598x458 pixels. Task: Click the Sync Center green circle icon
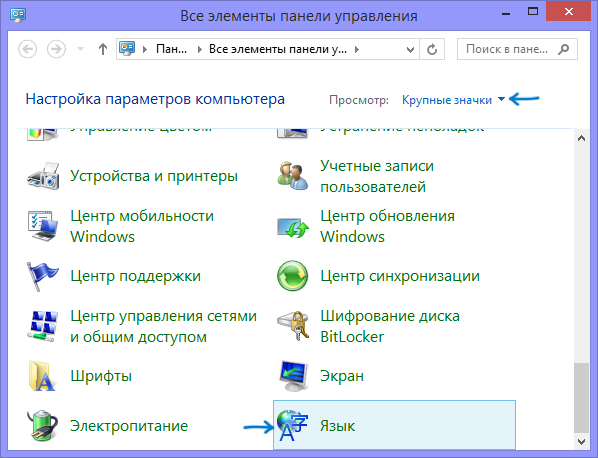point(293,276)
